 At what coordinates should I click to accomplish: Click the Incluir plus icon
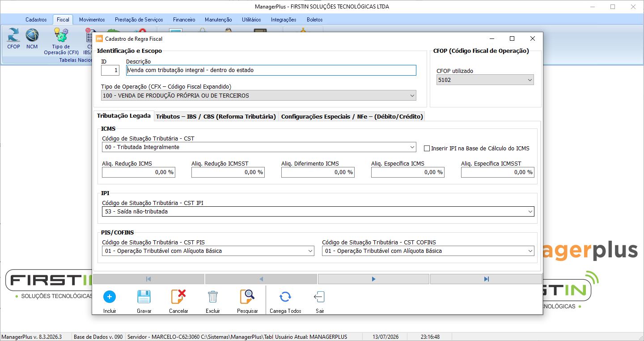tap(110, 297)
